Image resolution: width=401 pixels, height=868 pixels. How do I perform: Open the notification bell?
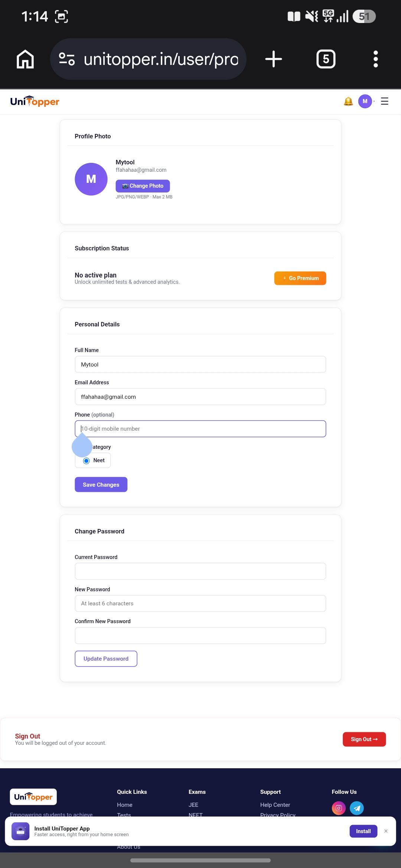(348, 101)
